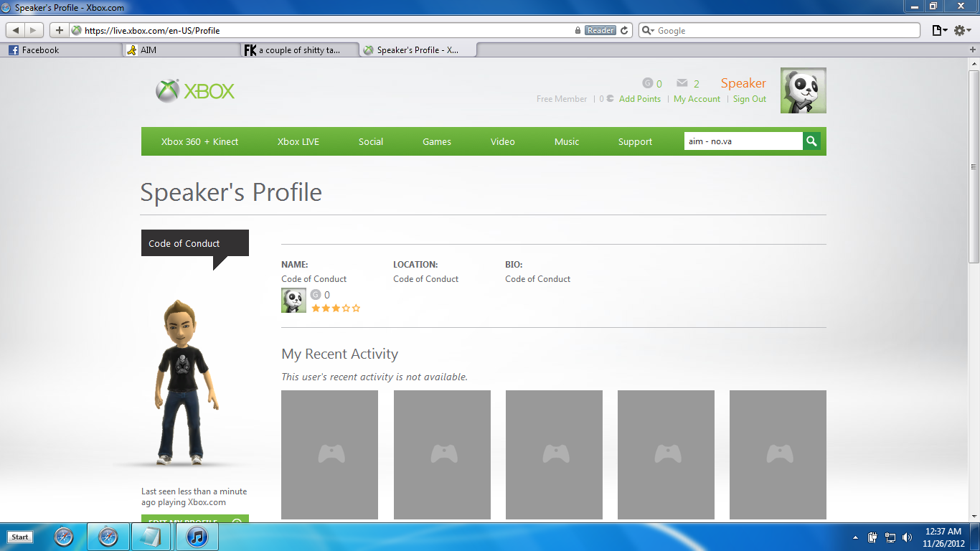Focus the Google search box
The image size is (980, 551).
pos(778,30)
